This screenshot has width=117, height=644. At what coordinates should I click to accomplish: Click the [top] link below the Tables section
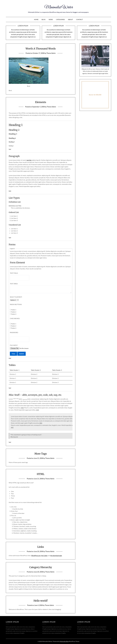coord(10,388)
